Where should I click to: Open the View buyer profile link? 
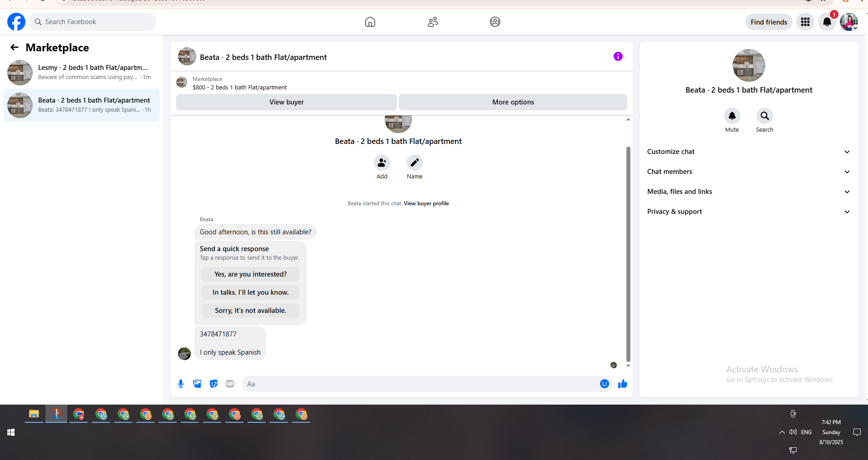(426, 203)
